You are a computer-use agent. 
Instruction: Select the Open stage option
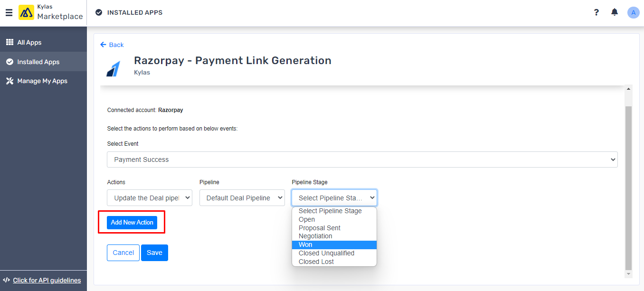tap(334, 219)
